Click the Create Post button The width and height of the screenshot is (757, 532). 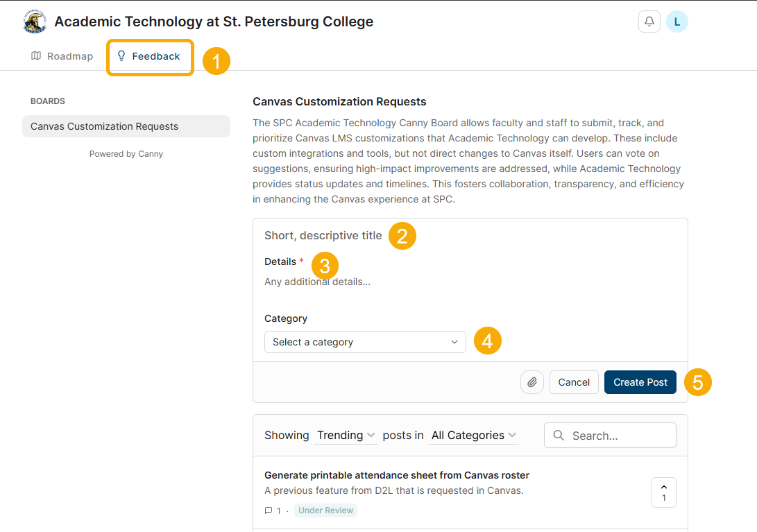640,382
